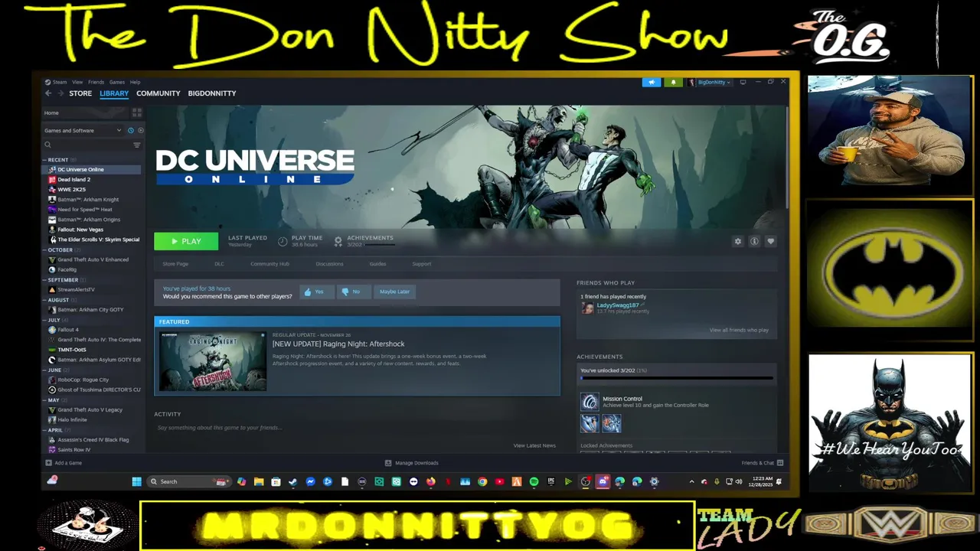
Task: Open the Games menu
Action: point(116,82)
